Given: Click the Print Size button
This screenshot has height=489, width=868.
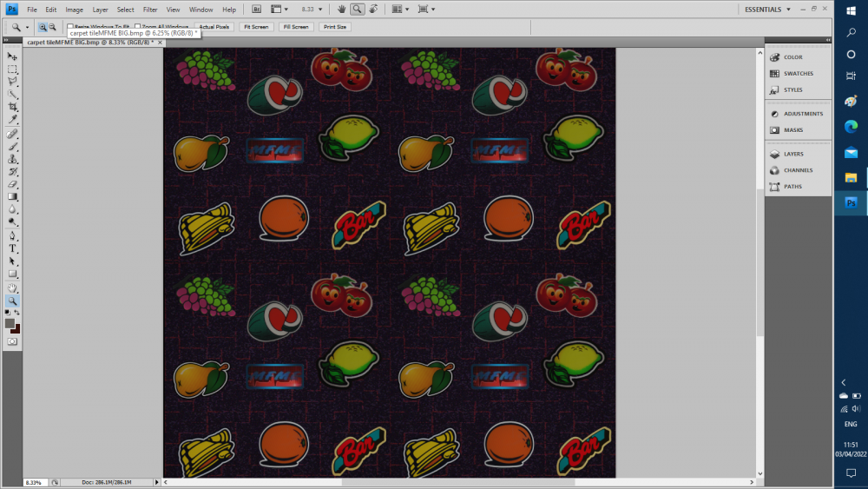Looking at the screenshot, I should 335,27.
